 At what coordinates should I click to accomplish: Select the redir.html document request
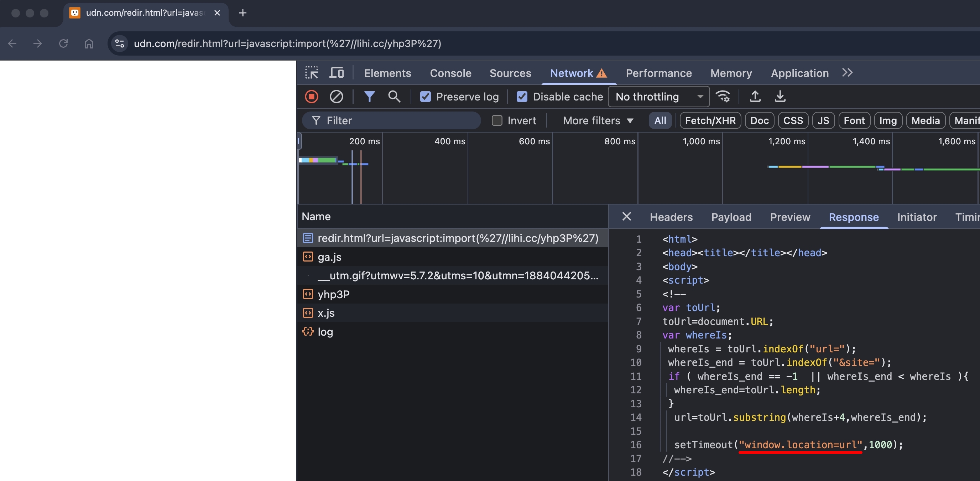[453, 238]
